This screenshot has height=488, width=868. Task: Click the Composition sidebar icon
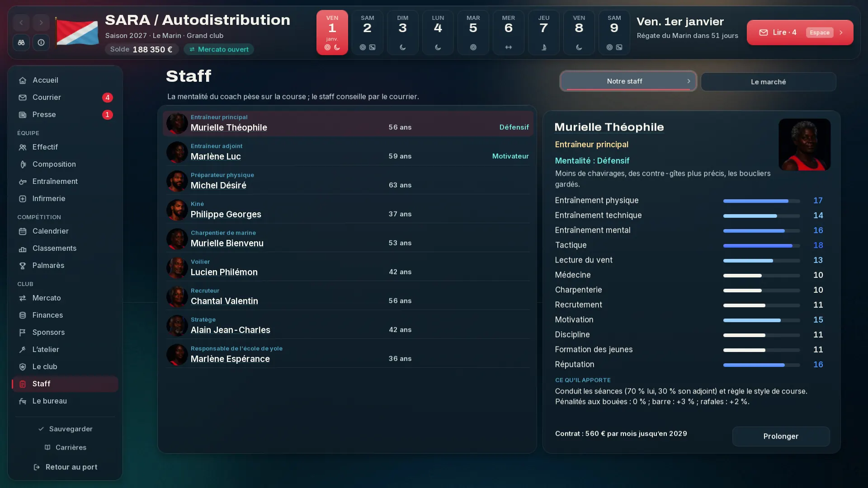click(x=23, y=164)
